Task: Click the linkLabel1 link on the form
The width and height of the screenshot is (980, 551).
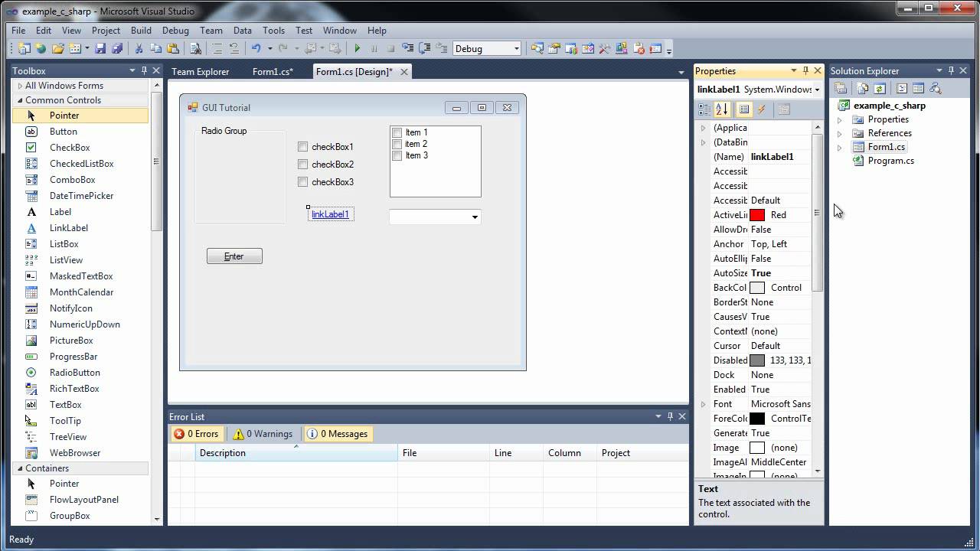Action: (x=330, y=214)
